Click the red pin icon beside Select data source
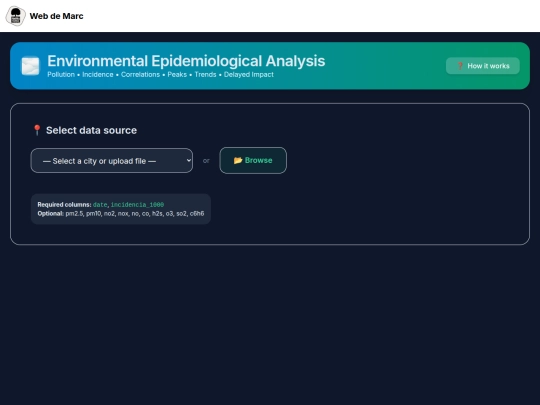 pyautogui.click(x=37, y=130)
